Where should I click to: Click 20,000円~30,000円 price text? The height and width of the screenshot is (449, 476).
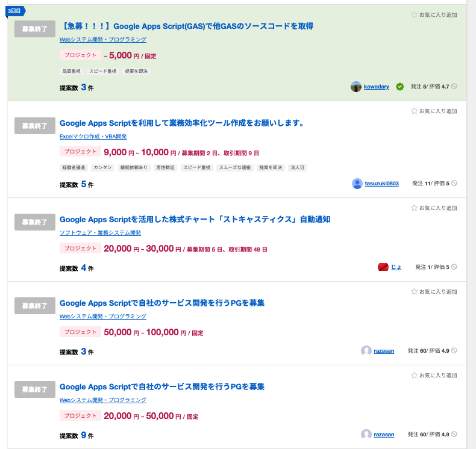pos(143,249)
